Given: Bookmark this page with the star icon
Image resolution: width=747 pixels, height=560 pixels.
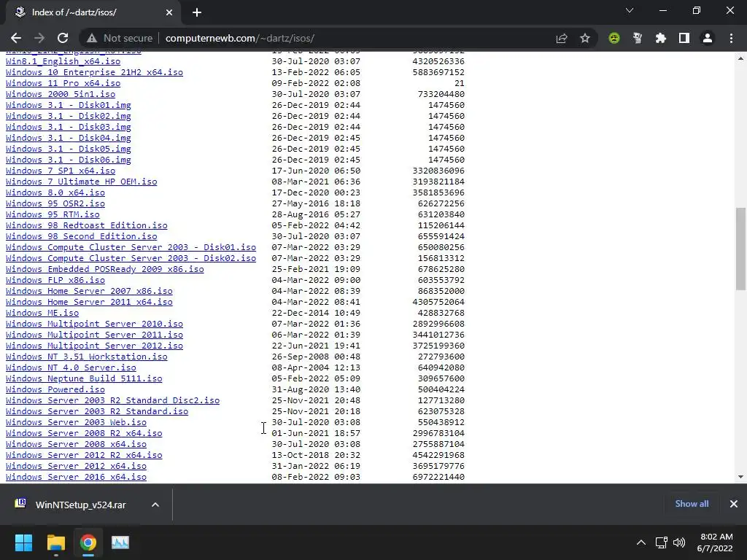Looking at the screenshot, I should [x=585, y=38].
